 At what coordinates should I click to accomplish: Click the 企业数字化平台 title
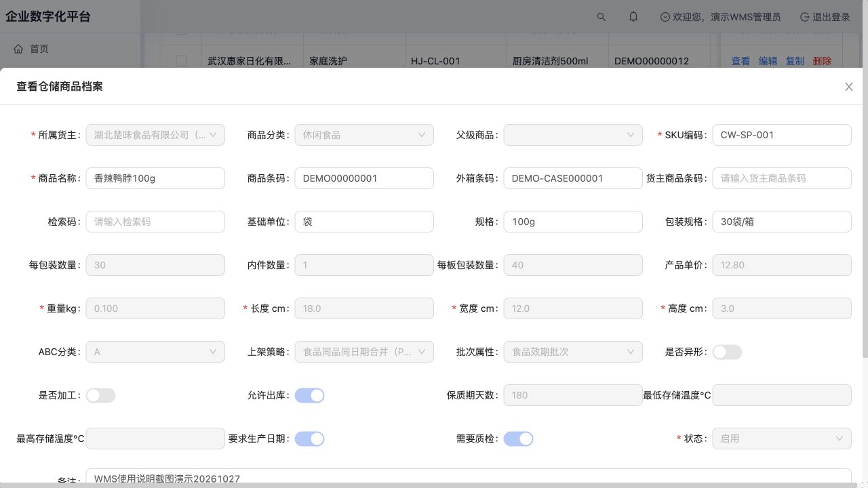coord(48,17)
